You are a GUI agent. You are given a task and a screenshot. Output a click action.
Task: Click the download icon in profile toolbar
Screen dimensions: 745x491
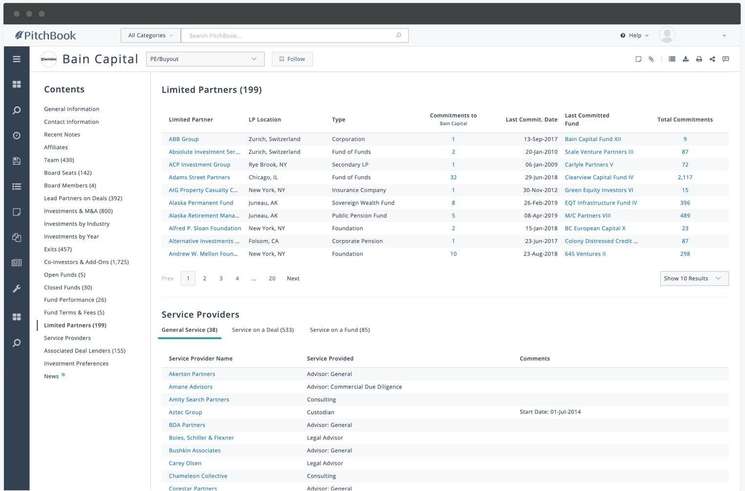685,59
